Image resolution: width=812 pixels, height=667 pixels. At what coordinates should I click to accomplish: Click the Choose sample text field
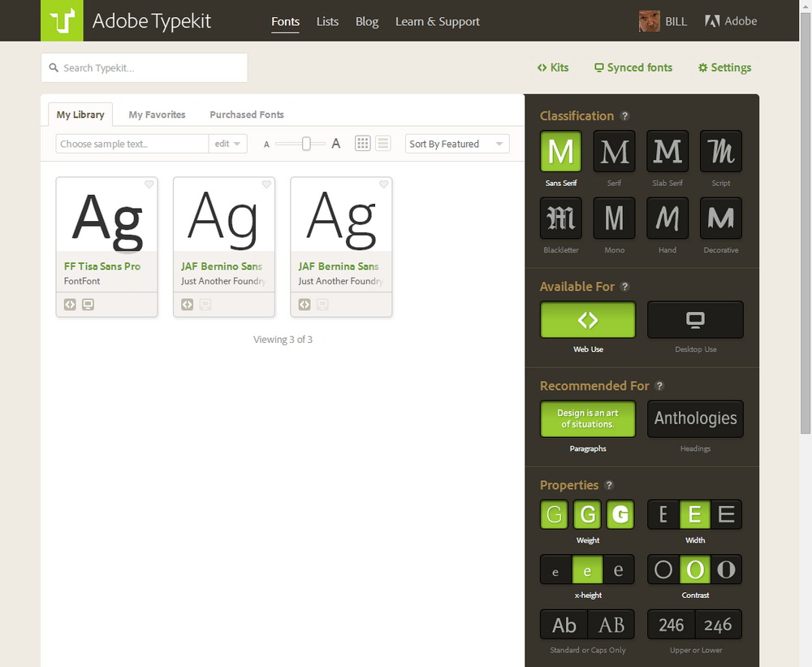[132, 144]
